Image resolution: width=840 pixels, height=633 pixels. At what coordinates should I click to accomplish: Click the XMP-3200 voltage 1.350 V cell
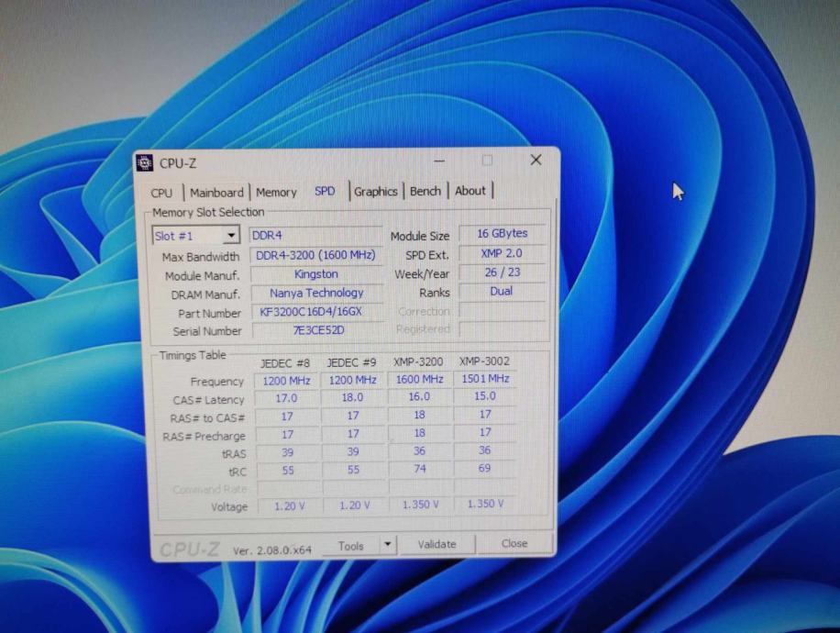[421, 505]
